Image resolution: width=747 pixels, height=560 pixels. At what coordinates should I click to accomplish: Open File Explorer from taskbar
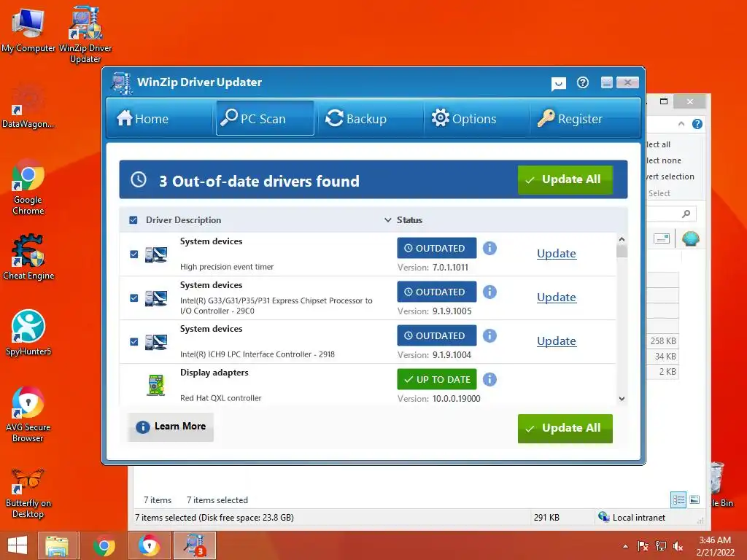pyautogui.click(x=57, y=545)
